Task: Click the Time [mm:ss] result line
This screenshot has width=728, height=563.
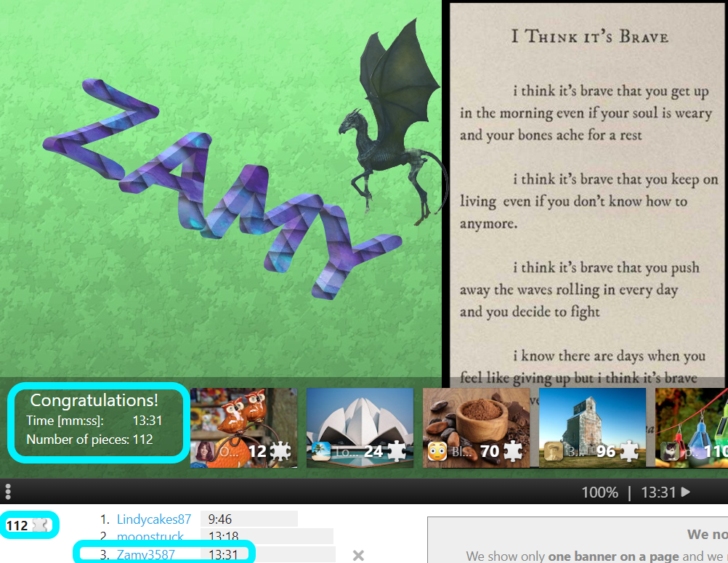Action: coord(94,421)
